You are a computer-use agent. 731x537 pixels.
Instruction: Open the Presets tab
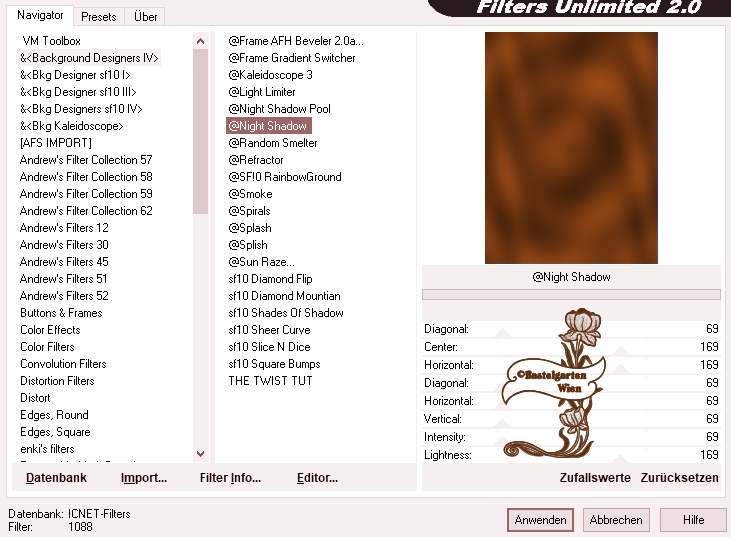(x=98, y=17)
